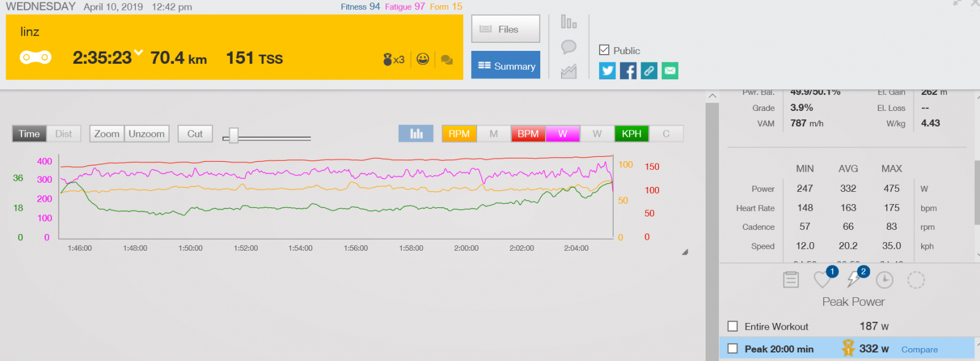980x361 pixels.
Task: Check the Entire Workout checkbox
Action: 733,326
